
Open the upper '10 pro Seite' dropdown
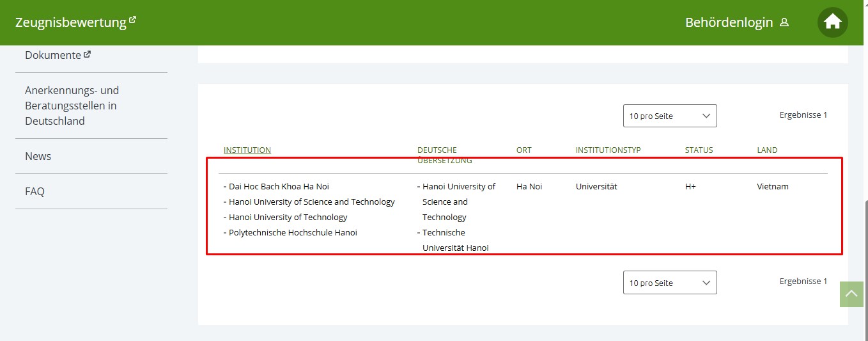click(670, 116)
